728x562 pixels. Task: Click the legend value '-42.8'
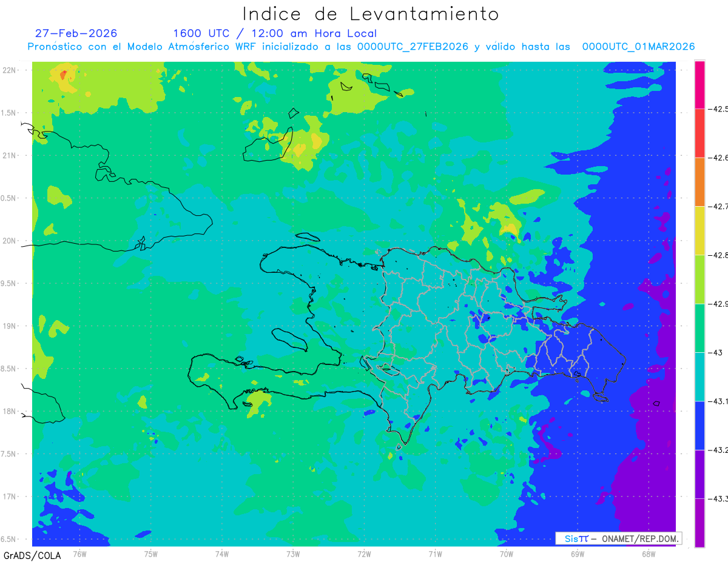[x=718, y=255]
